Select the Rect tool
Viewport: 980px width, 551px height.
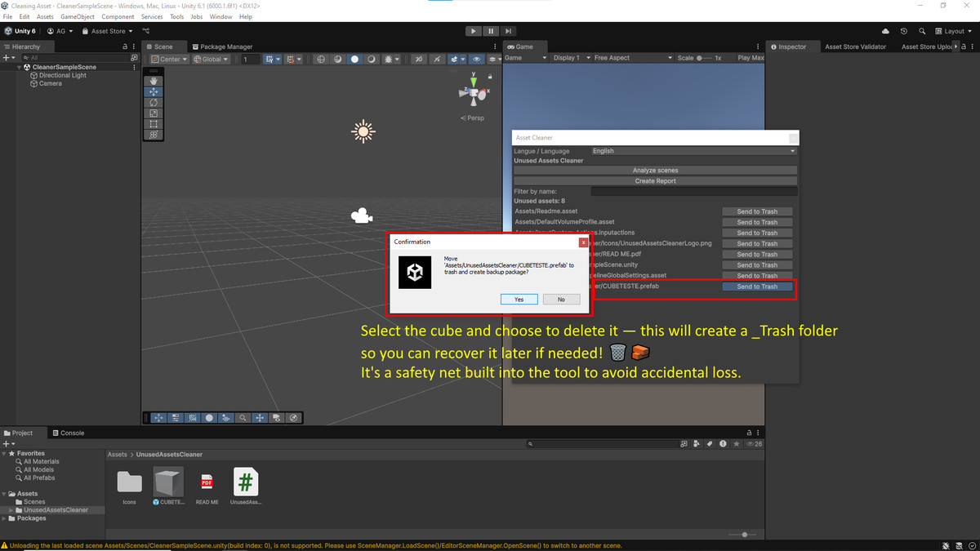[x=154, y=124]
